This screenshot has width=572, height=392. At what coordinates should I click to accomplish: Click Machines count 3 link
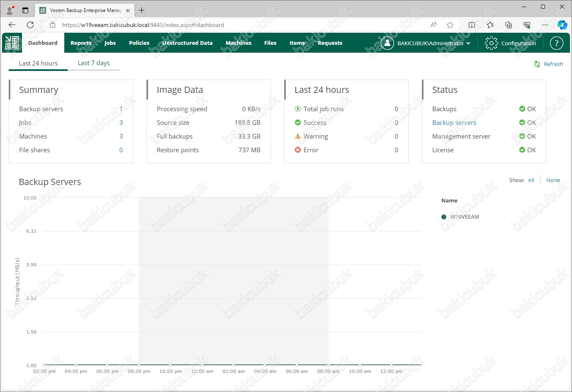pos(121,136)
